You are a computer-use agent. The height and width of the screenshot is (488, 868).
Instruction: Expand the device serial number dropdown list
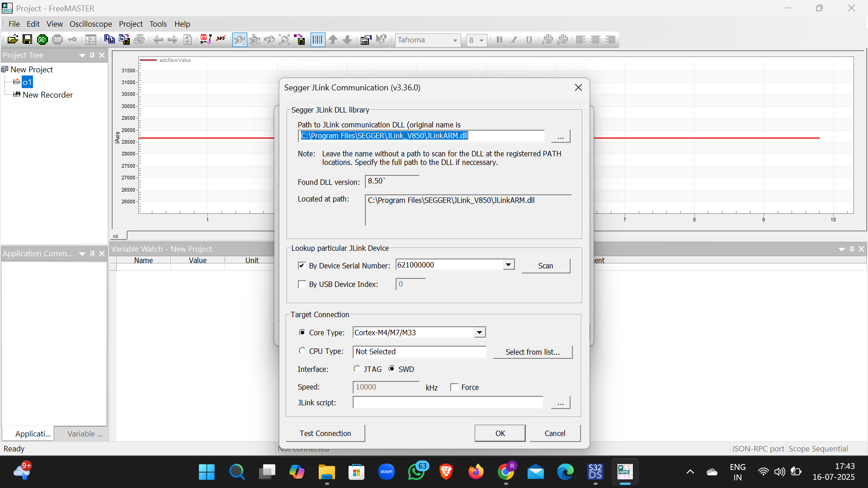pos(509,264)
